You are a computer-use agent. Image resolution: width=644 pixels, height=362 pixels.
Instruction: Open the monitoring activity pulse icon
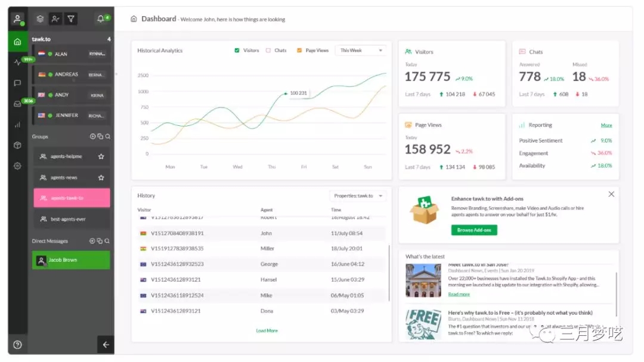click(x=17, y=63)
